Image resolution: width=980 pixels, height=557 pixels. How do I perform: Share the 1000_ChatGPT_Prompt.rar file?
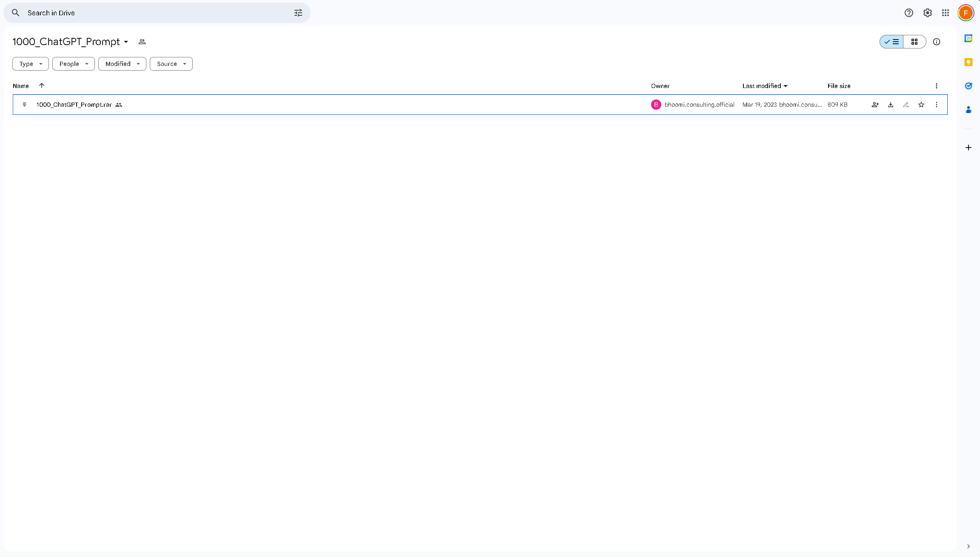click(875, 105)
